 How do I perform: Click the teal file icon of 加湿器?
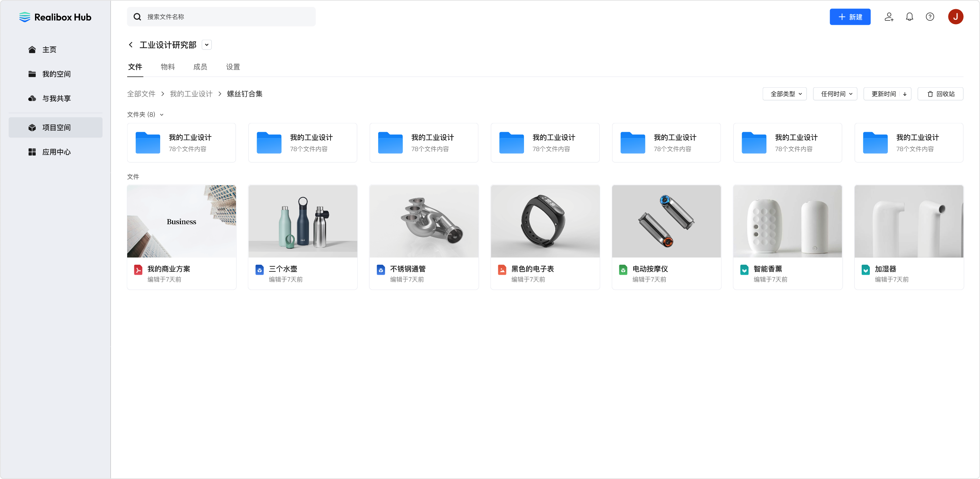point(865,270)
